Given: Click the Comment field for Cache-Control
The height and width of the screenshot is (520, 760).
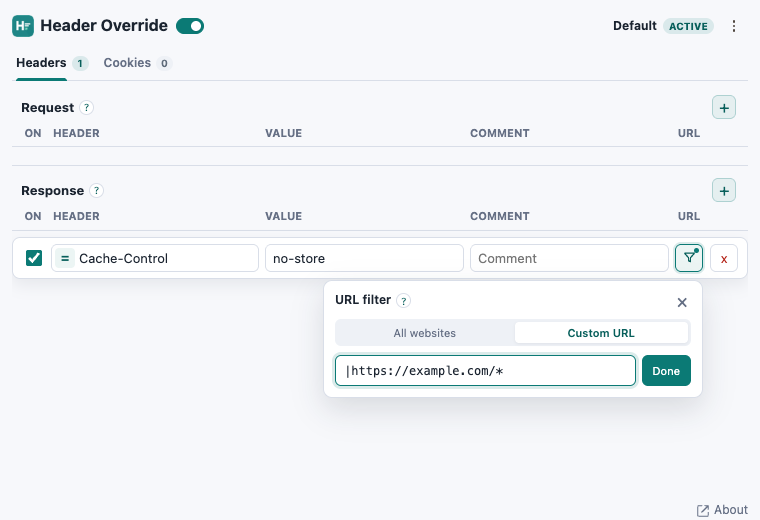Looking at the screenshot, I should [x=569, y=258].
